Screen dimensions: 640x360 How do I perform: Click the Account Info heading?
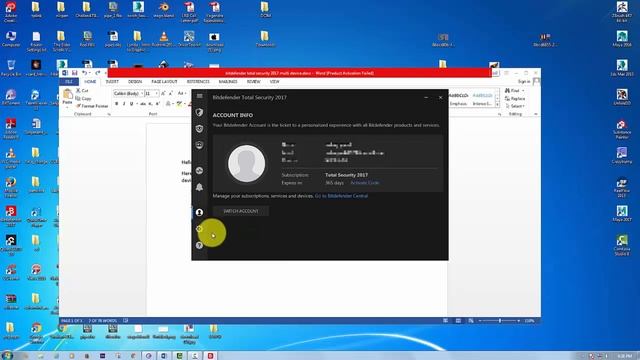coord(233,115)
